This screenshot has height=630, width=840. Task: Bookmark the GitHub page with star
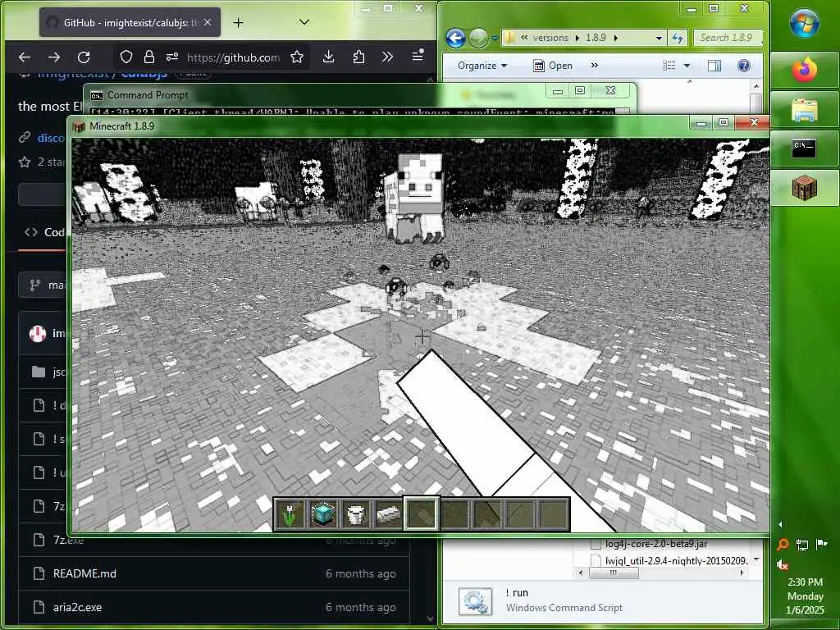(x=297, y=57)
